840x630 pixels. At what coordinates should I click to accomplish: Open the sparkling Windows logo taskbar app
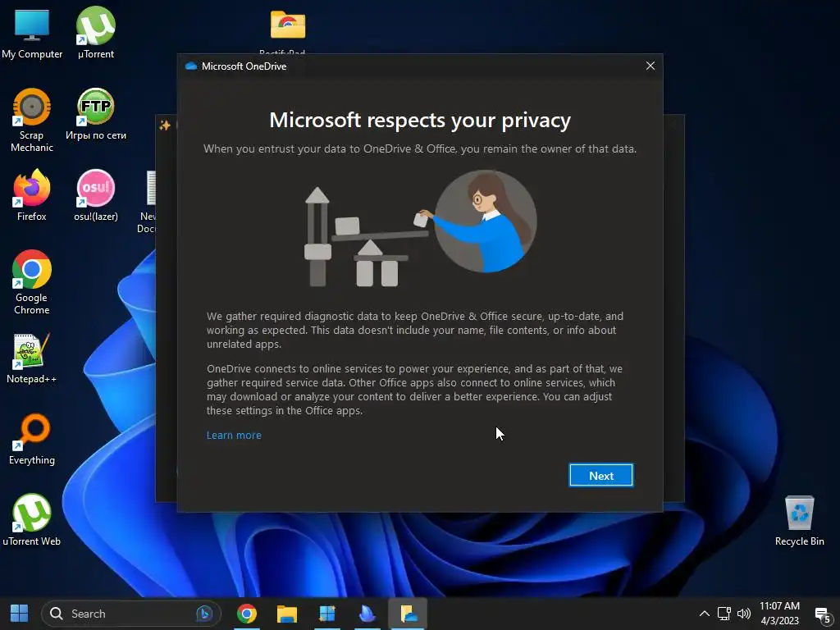327,614
